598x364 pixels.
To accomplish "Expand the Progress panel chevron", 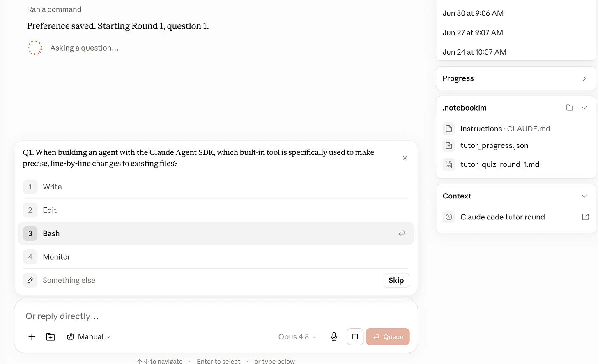I will coord(584,78).
